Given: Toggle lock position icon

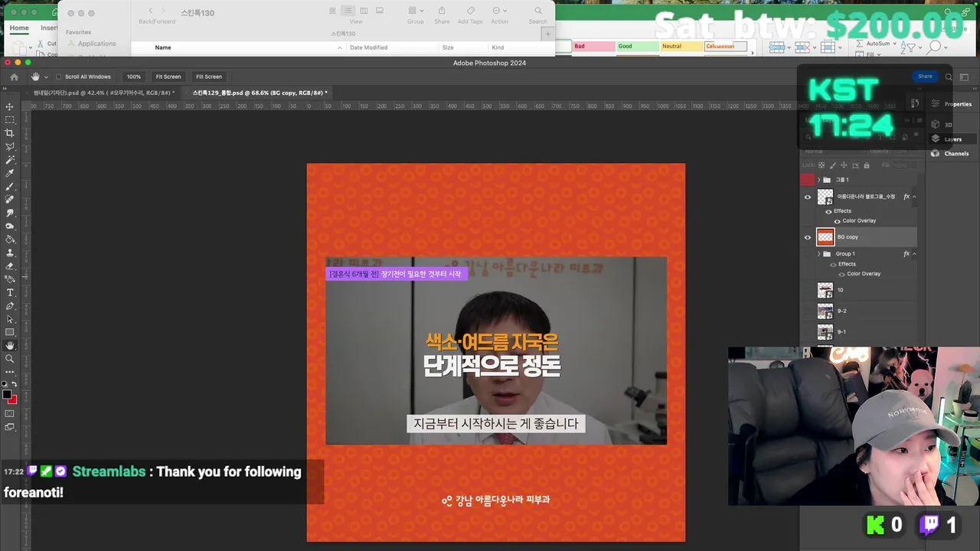Looking at the screenshot, I should (x=844, y=165).
